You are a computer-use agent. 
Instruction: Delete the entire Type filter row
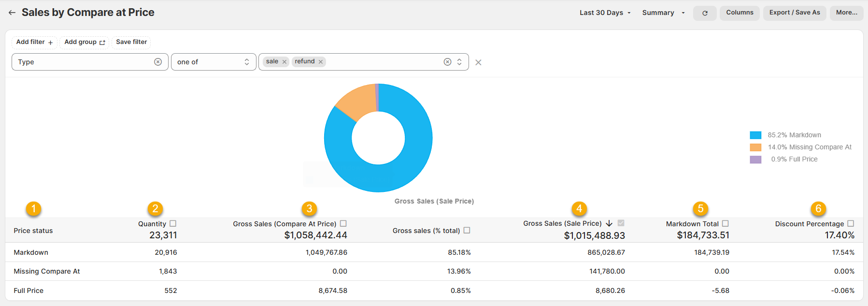pyautogui.click(x=478, y=62)
